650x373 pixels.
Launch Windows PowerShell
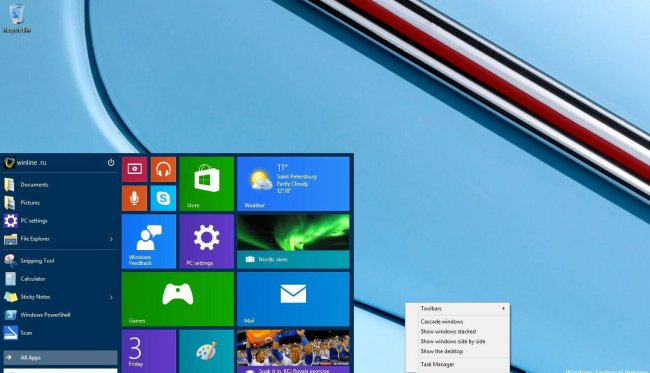[61, 315]
